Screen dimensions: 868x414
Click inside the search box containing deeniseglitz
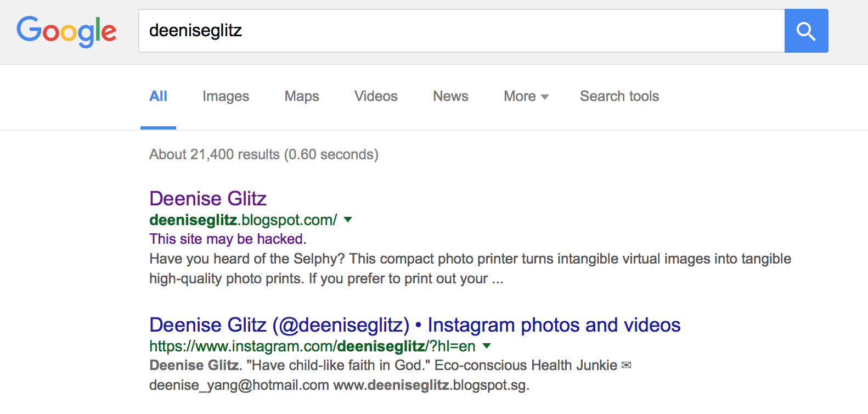pos(461,31)
